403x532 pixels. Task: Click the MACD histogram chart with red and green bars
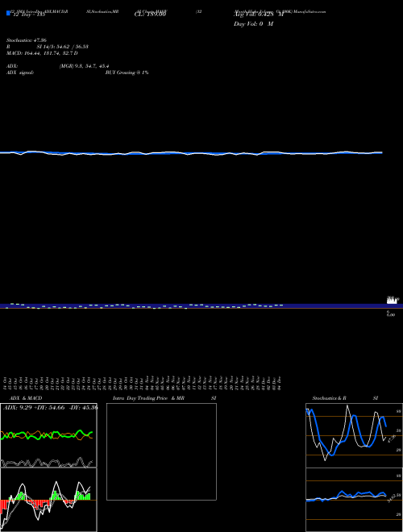click(x=48, y=500)
